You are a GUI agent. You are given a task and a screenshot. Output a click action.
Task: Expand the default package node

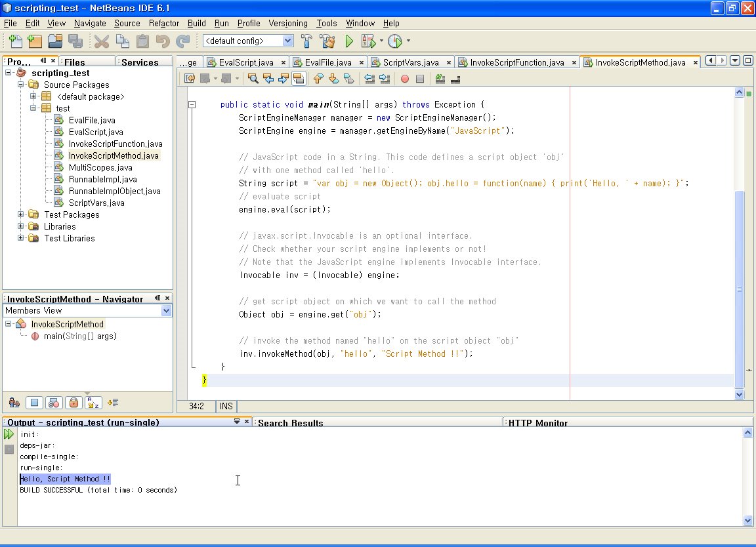coord(33,96)
